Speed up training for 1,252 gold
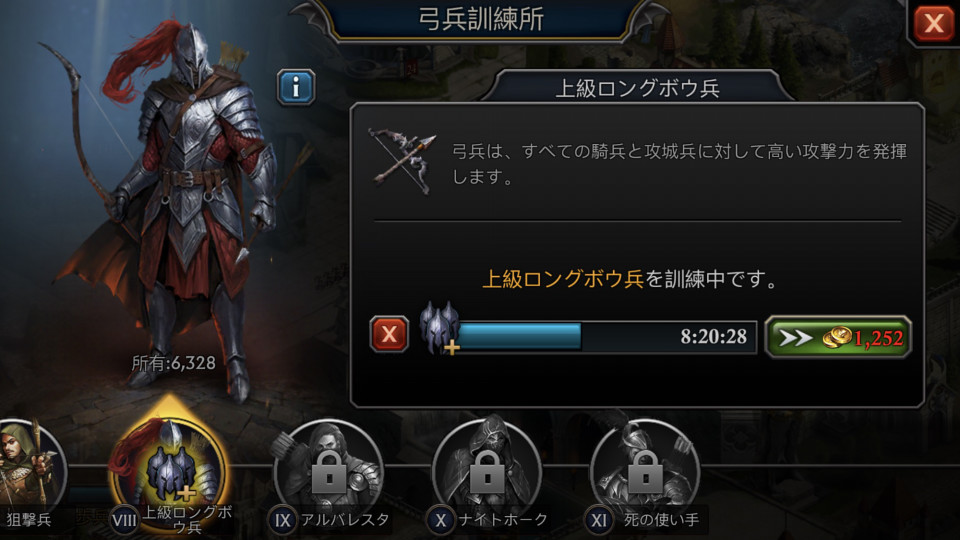960x540 pixels. point(838,337)
